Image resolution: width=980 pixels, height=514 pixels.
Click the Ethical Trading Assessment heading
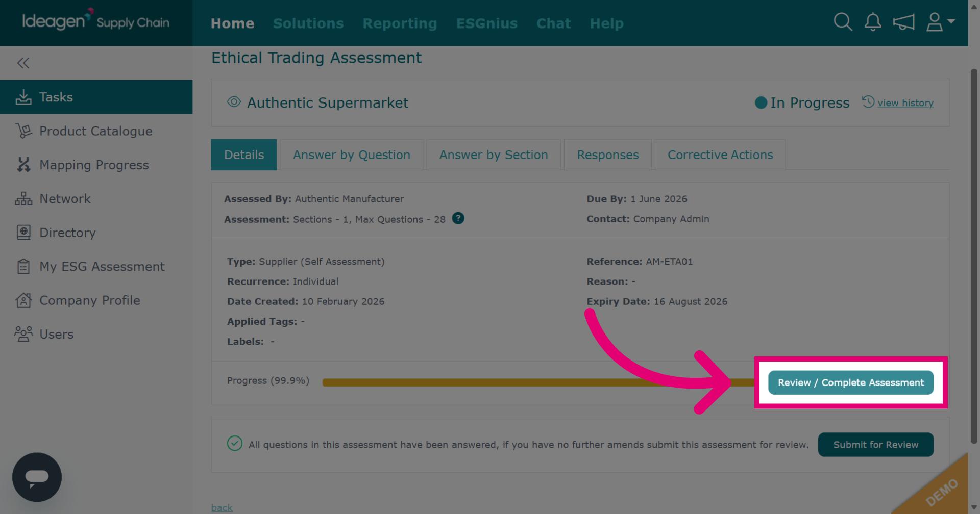pos(316,58)
